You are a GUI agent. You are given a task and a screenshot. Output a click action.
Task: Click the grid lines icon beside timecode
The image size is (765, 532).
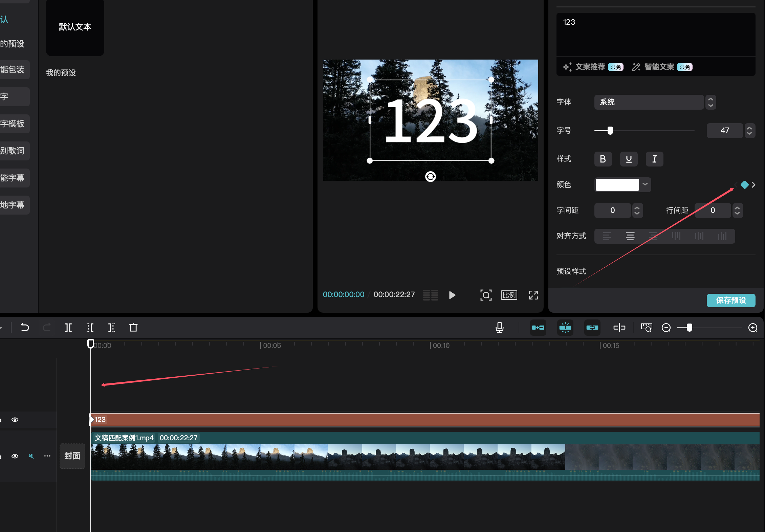tap(431, 295)
